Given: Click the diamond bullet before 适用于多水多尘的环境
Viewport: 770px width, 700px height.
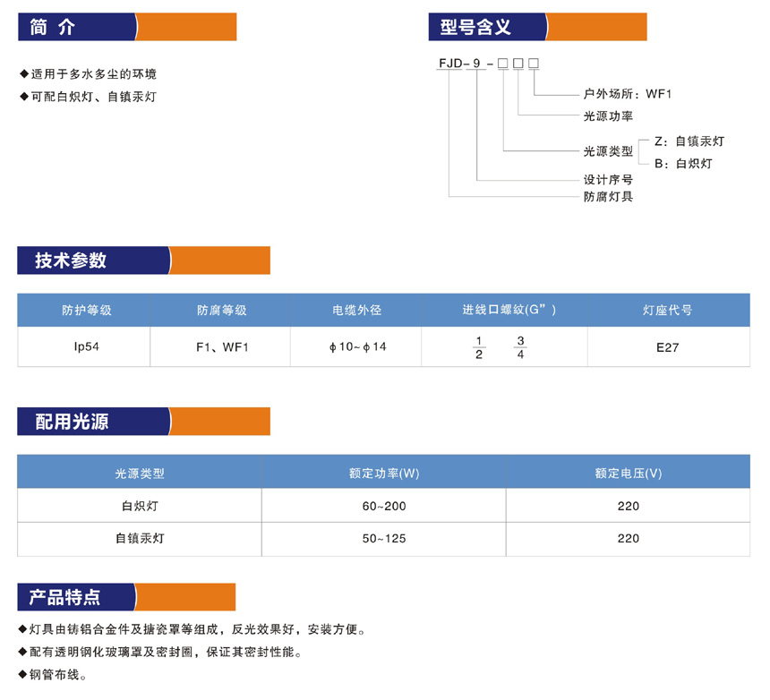Looking at the screenshot, I should tap(23, 74).
